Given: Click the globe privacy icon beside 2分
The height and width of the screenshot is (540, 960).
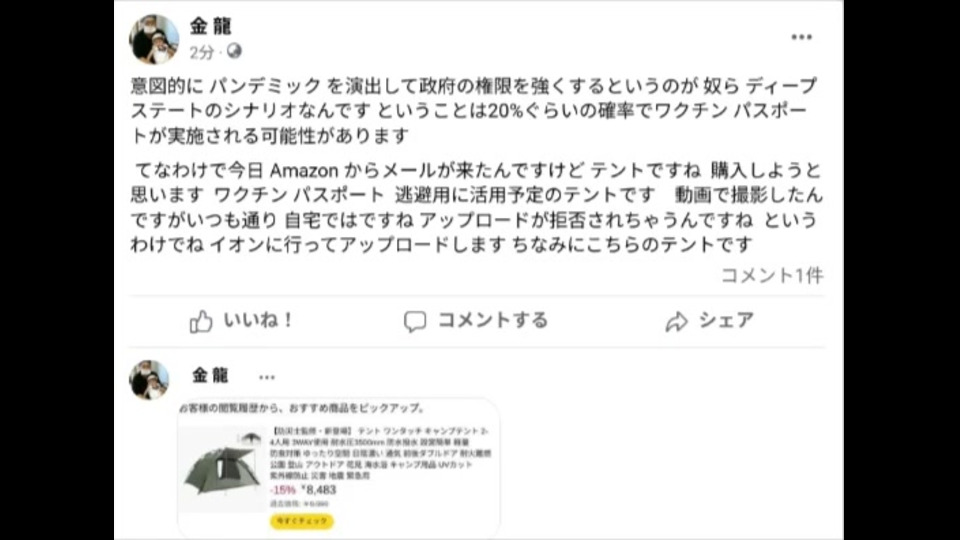Looking at the screenshot, I should (x=234, y=51).
